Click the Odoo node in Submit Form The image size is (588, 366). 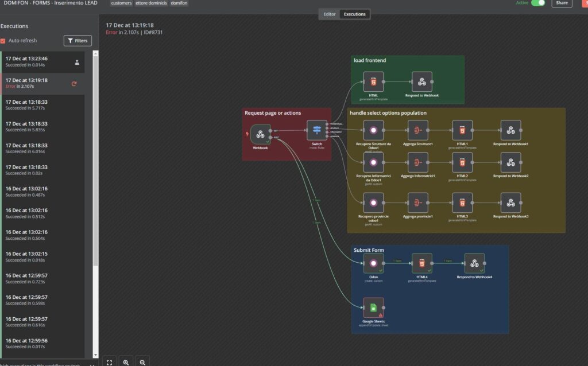[x=374, y=263]
